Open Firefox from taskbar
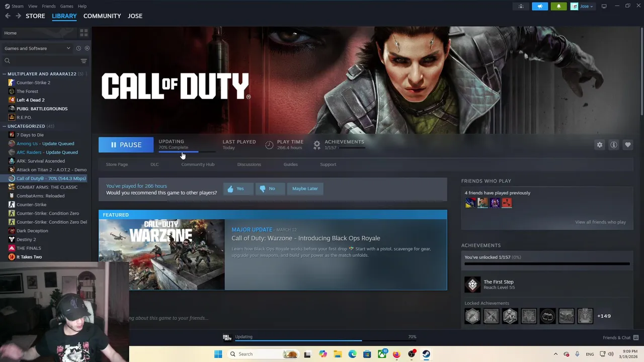This screenshot has width=644, height=362. click(396, 354)
